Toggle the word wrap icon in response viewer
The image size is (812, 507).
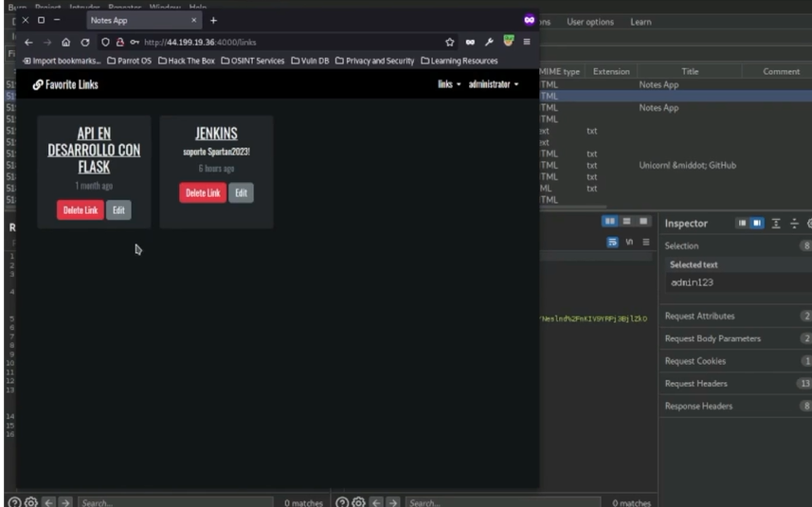pyautogui.click(x=612, y=242)
